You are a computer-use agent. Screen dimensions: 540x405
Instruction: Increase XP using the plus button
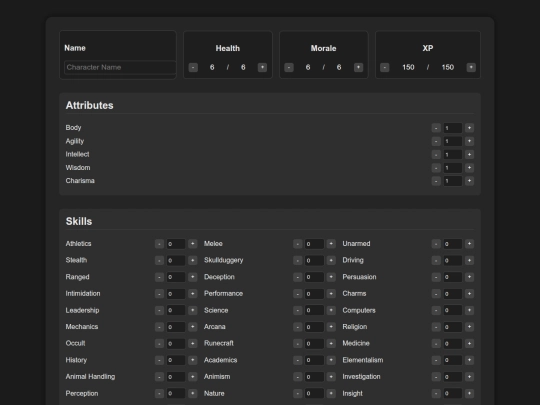[471, 67]
